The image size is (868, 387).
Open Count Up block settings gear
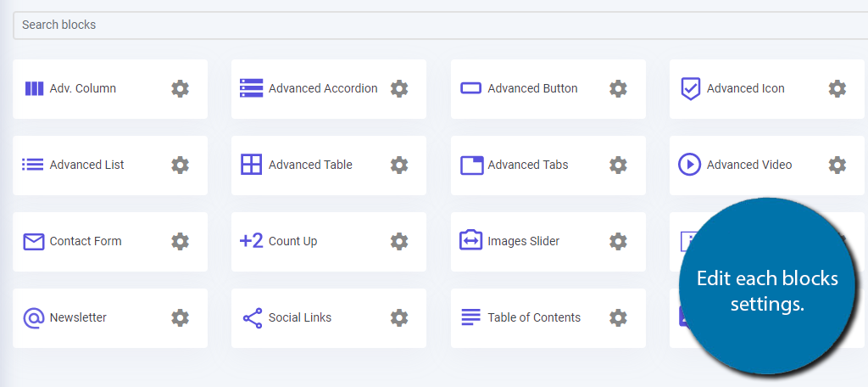pos(399,241)
